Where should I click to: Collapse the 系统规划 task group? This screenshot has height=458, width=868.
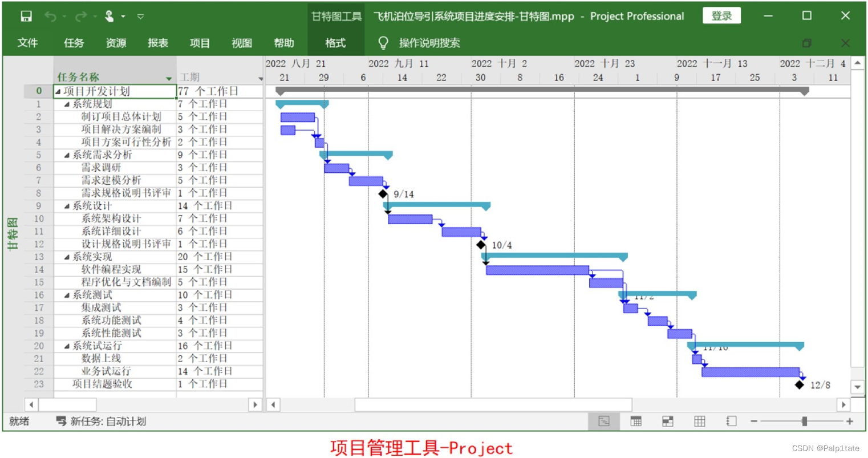coord(67,104)
